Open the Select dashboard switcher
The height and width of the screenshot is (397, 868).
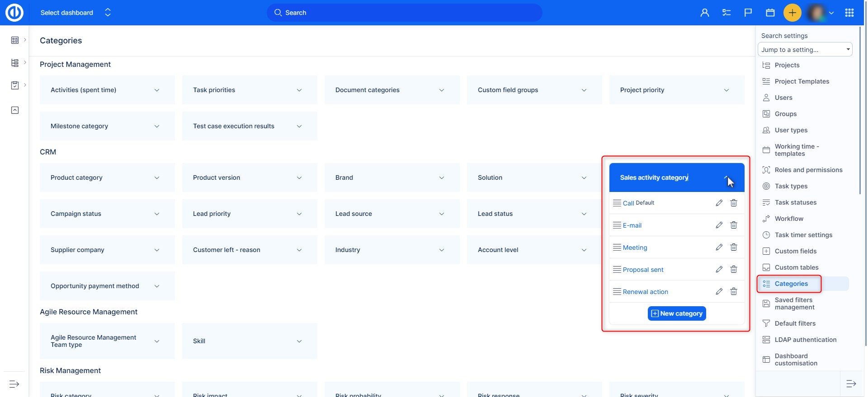(75, 13)
